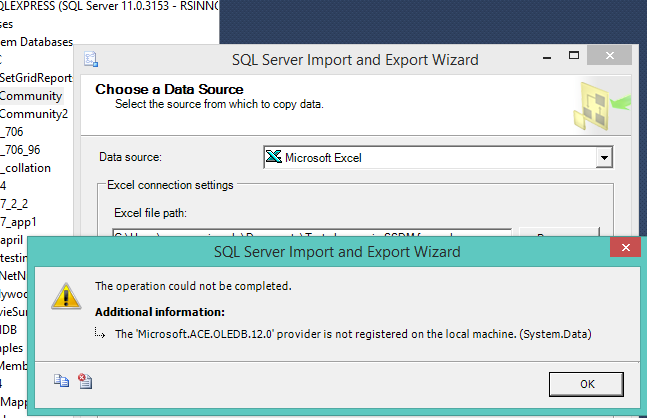Click the error dialog title bar
Image resolution: width=647 pixels, height=418 pixels.
tap(330, 250)
